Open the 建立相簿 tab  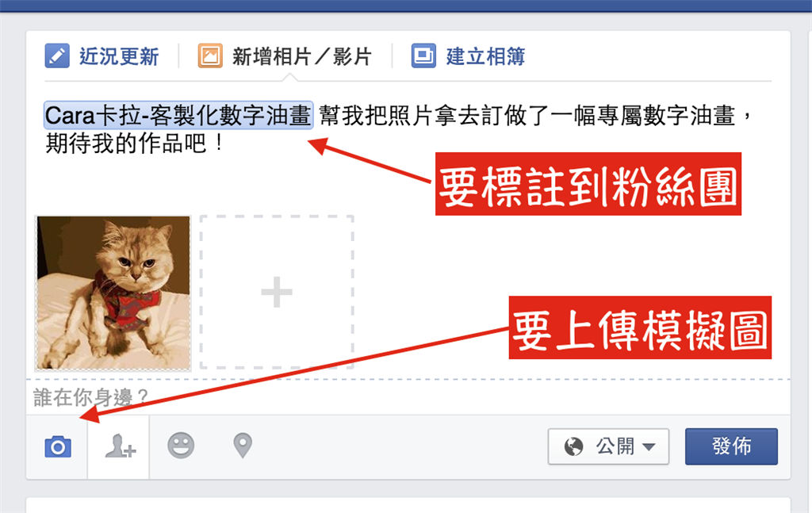485,56
